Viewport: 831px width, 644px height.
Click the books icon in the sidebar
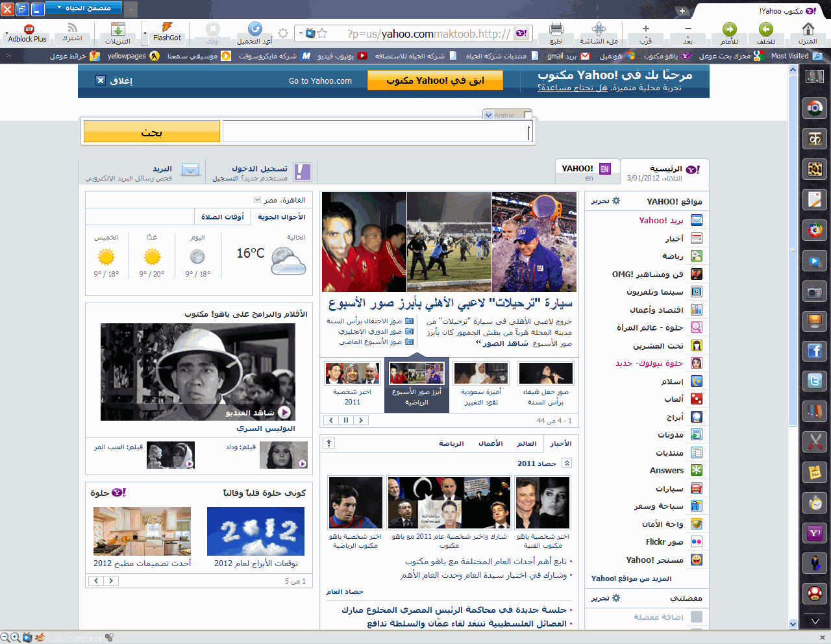coord(815,411)
